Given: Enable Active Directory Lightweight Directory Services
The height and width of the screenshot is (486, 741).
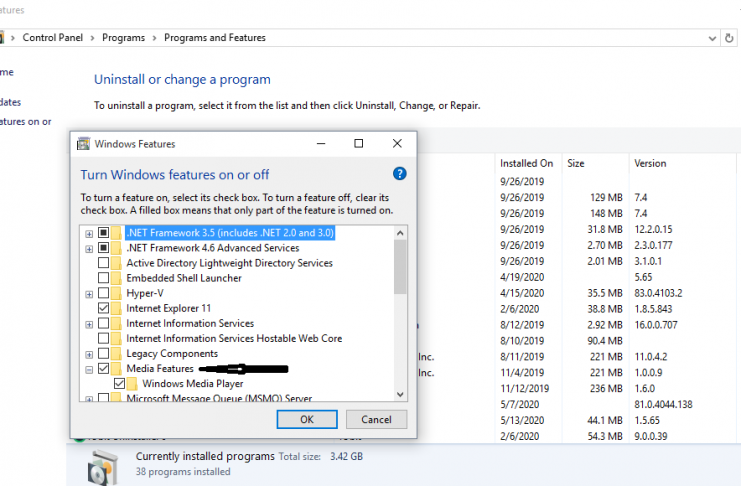Looking at the screenshot, I should pos(103,263).
